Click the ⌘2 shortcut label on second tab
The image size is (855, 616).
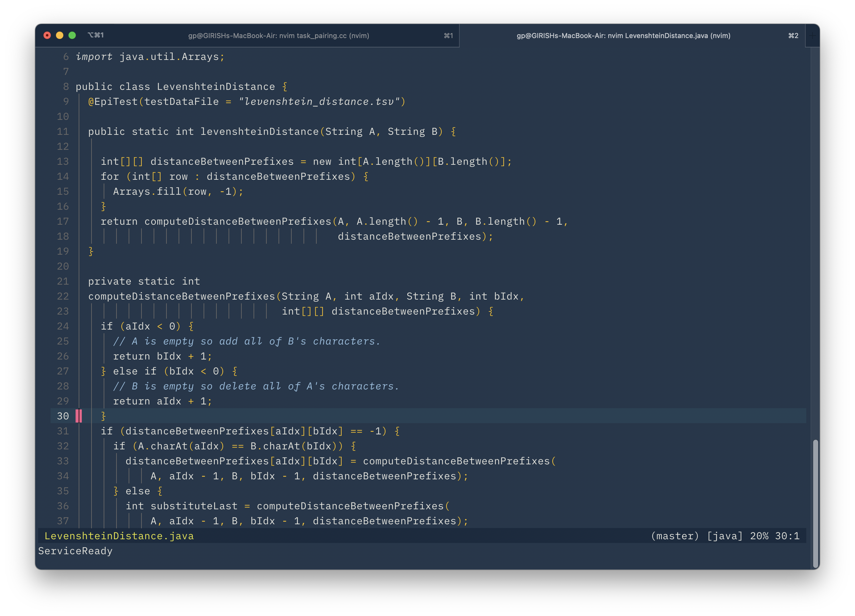coord(793,35)
